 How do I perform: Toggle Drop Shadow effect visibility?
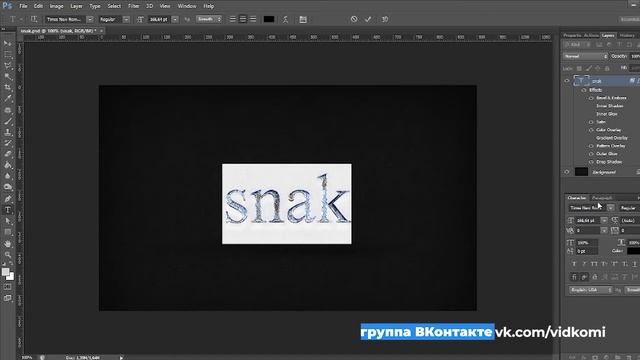click(591, 162)
